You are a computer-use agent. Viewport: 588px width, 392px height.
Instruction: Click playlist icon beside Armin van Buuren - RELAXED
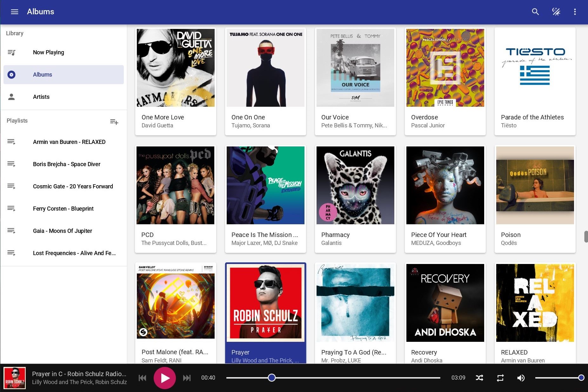[x=11, y=142]
